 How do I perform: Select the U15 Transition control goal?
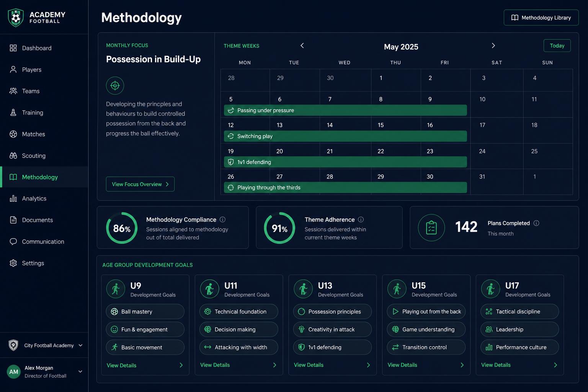[x=426, y=347]
